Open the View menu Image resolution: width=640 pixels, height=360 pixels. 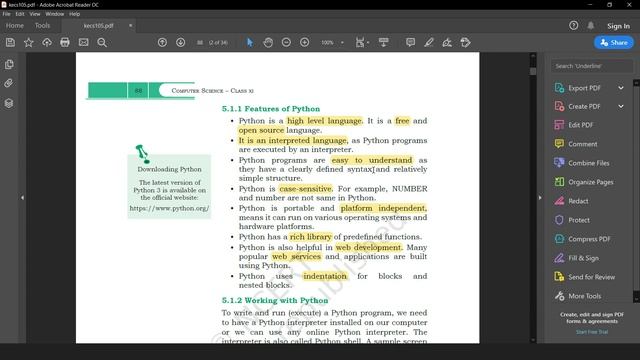(x=35, y=14)
